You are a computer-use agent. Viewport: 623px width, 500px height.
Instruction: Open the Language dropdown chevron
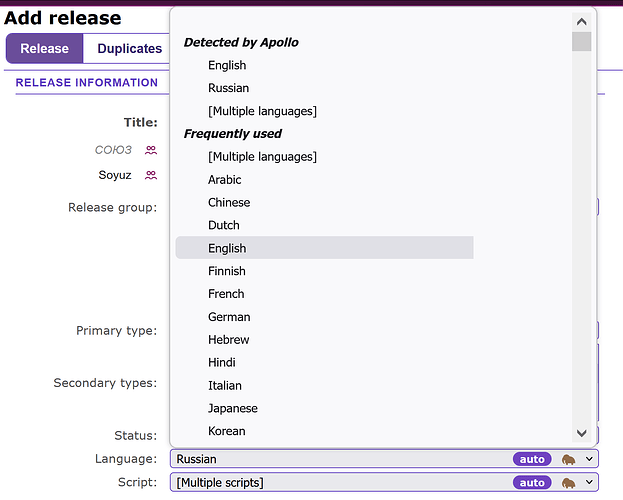click(589, 459)
